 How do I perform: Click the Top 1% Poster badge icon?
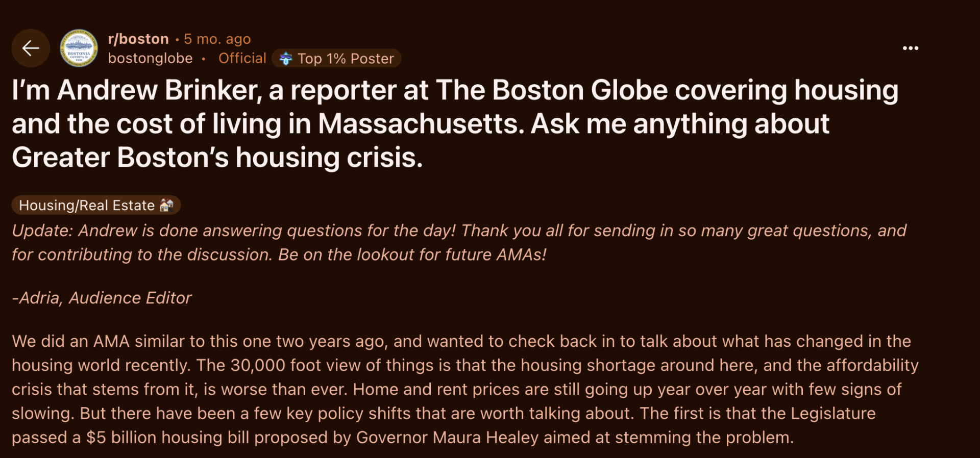coord(286,59)
